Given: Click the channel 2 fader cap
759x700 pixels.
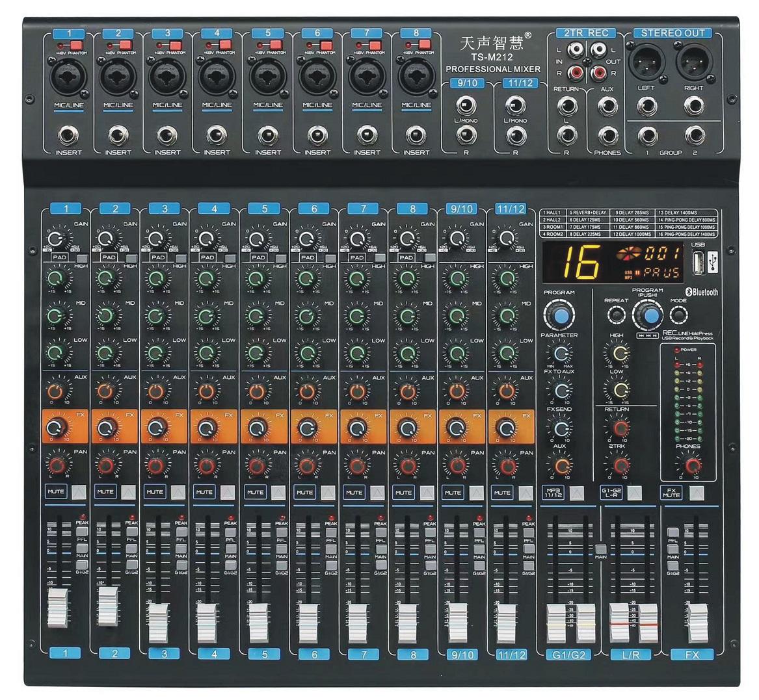Looking at the screenshot, I should click(111, 604).
